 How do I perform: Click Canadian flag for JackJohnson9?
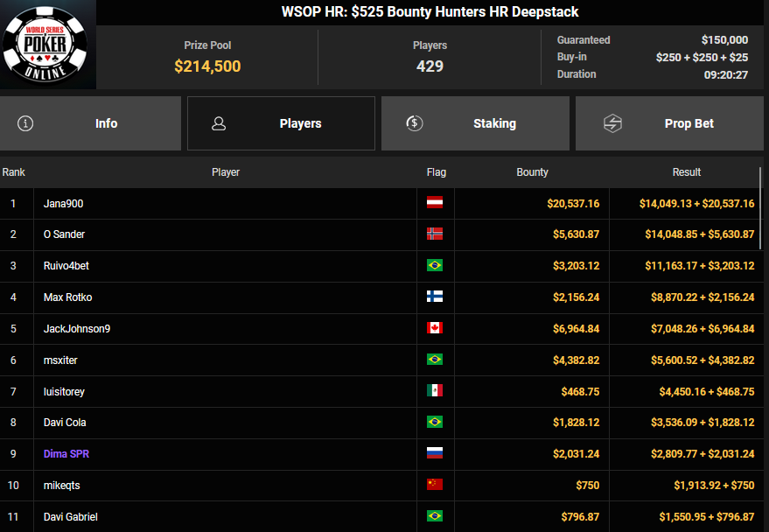coord(434,328)
